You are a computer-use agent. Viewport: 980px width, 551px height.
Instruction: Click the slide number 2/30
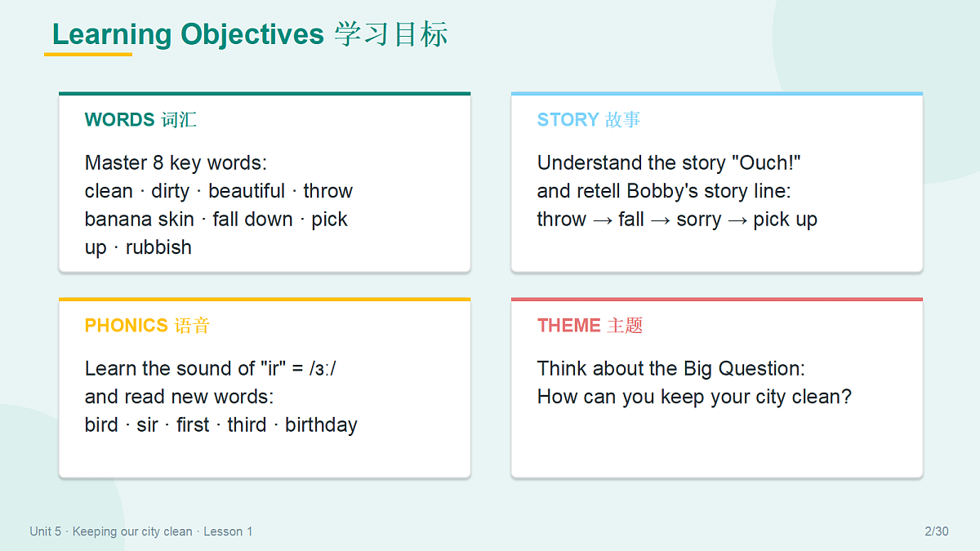[x=937, y=531]
